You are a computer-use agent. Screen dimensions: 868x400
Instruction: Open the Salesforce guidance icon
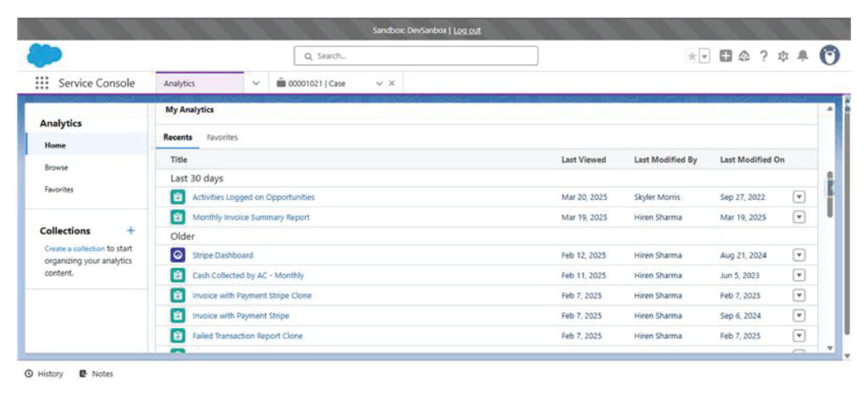point(744,55)
